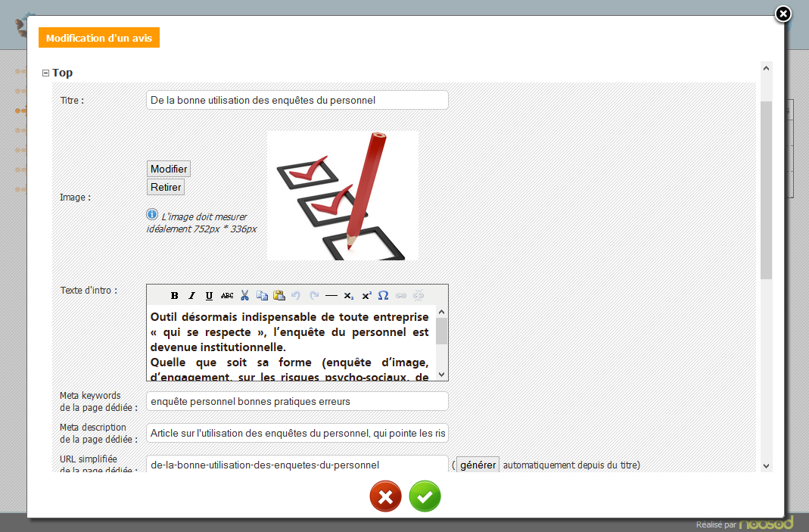The height and width of the screenshot is (532, 809).
Task: Click the blue info icon near image size hint
Action: click(151, 214)
